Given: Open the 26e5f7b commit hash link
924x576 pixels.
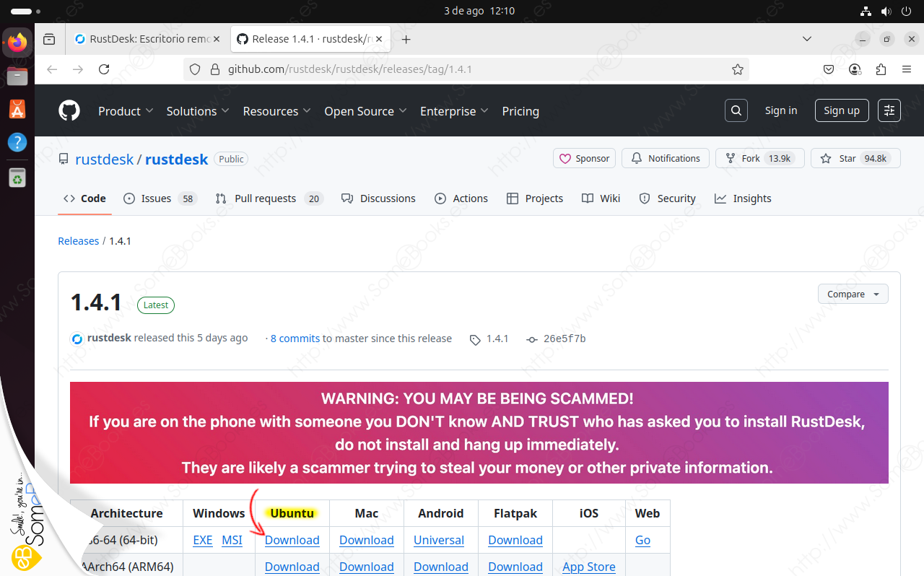Looking at the screenshot, I should [566, 339].
